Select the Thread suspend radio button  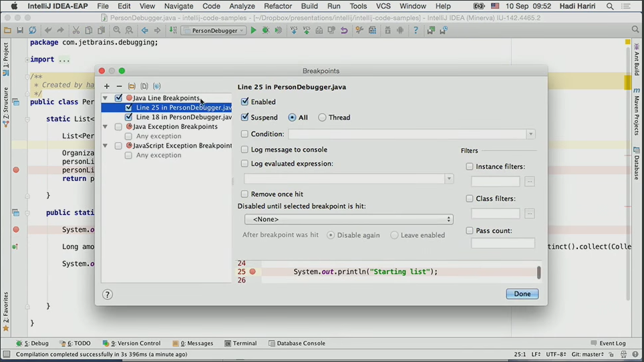coord(322,118)
